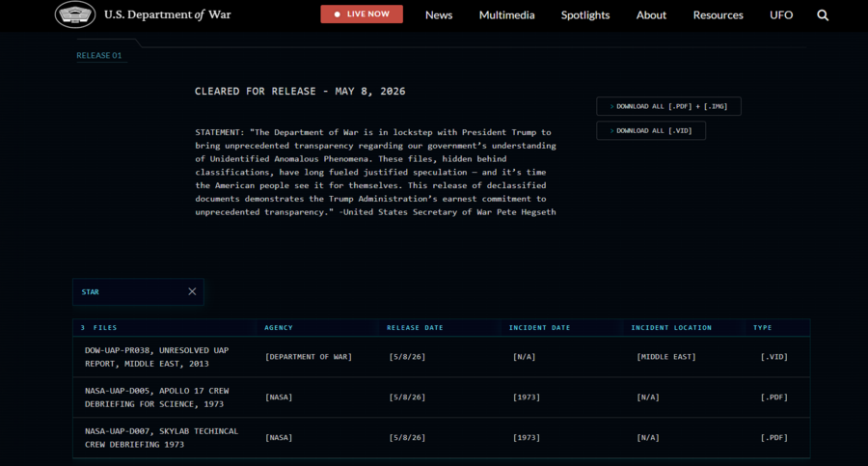Click U.S. Department of War site title
Screen dimensions: 868x466
coord(168,14)
